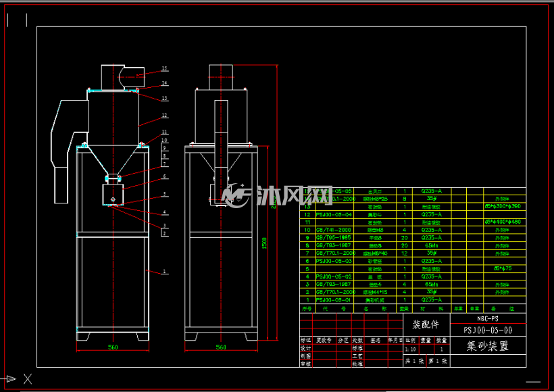Click the 35# material in row 7
This screenshot has height=392, width=554.
(432, 253)
